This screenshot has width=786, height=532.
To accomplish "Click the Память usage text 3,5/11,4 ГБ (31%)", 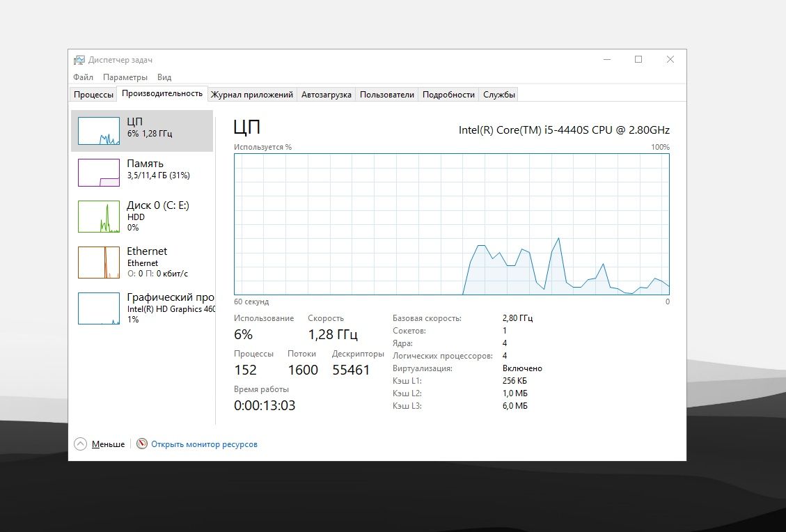I will pyautogui.click(x=159, y=175).
